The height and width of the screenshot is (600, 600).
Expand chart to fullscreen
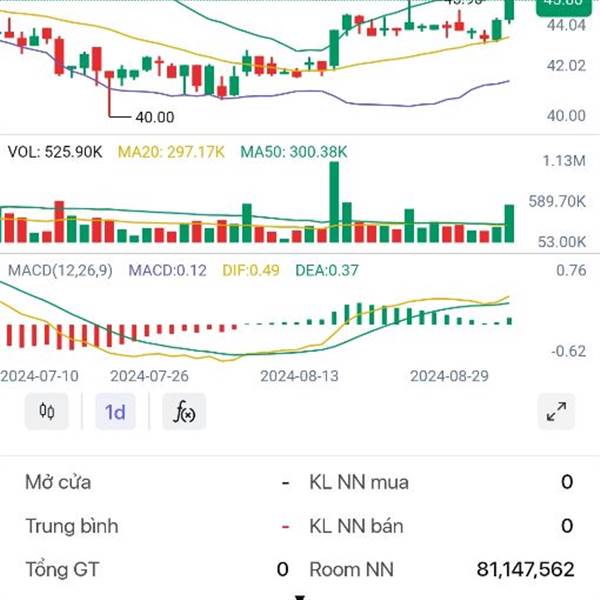tap(556, 412)
